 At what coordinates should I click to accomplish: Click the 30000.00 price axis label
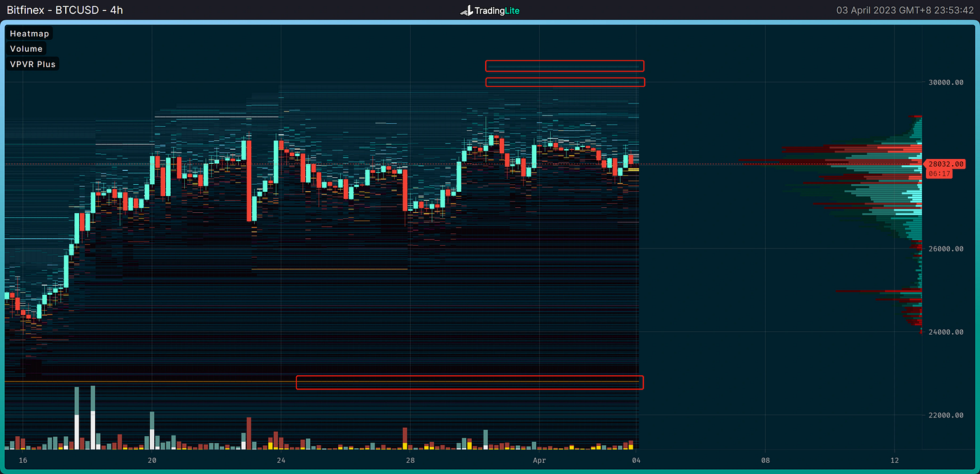(946, 83)
